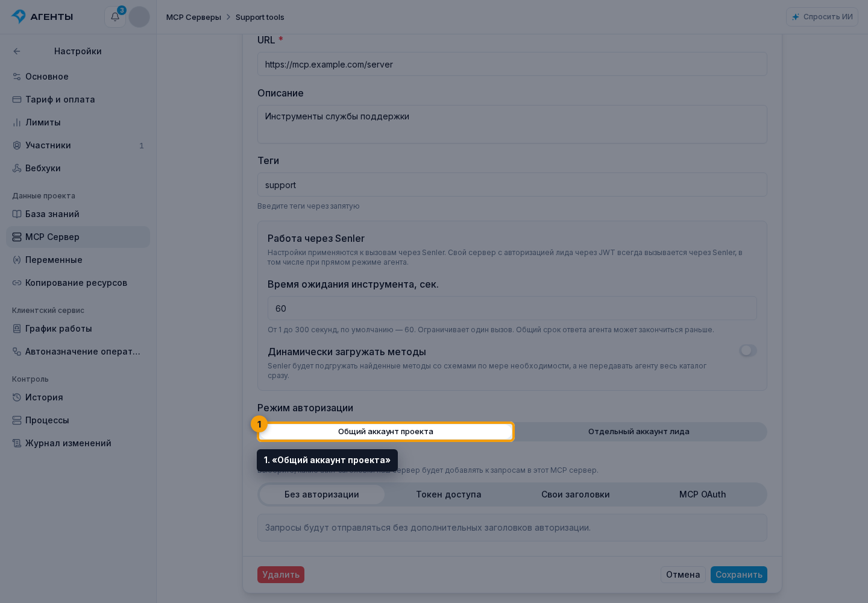Choose Общий аккаунт проекта option
Screen dimensions: 868x603
click(386, 432)
